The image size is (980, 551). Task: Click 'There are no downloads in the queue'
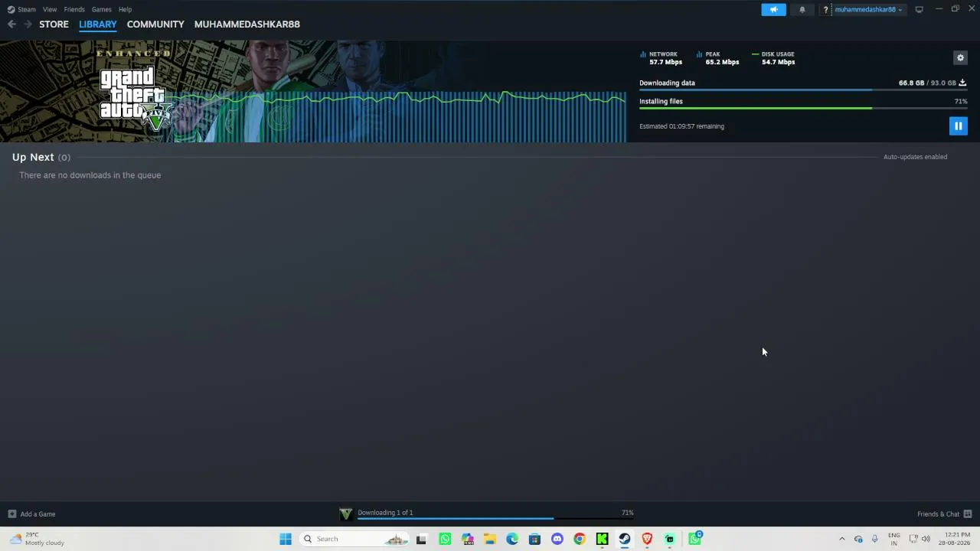click(90, 175)
